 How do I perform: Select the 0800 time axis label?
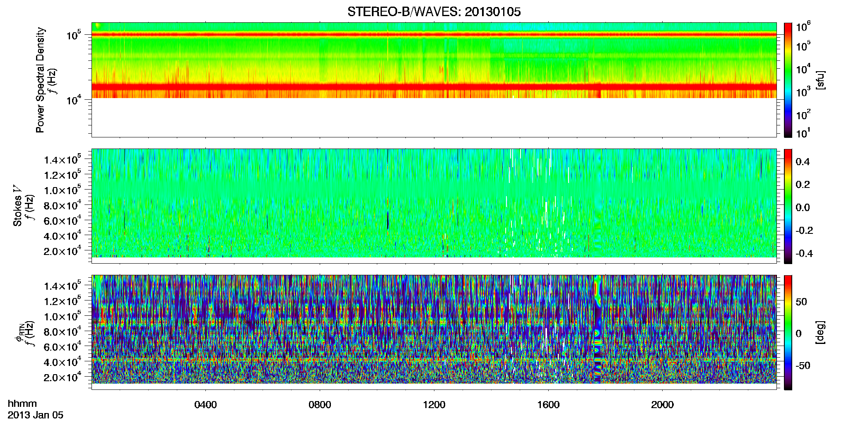point(320,405)
